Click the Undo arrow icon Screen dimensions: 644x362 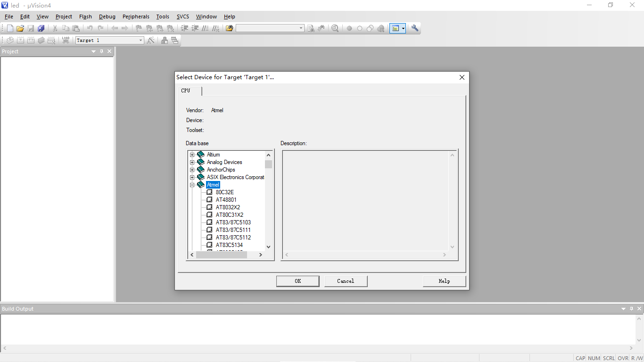pyautogui.click(x=90, y=28)
